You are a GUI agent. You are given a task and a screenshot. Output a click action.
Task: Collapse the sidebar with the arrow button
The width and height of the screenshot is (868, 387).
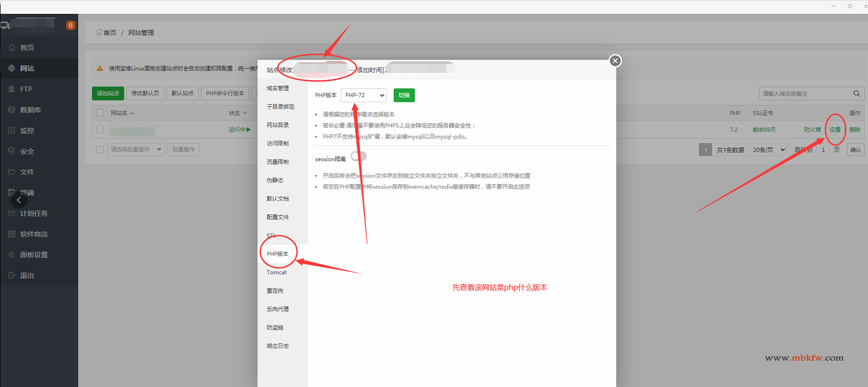[19, 200]
